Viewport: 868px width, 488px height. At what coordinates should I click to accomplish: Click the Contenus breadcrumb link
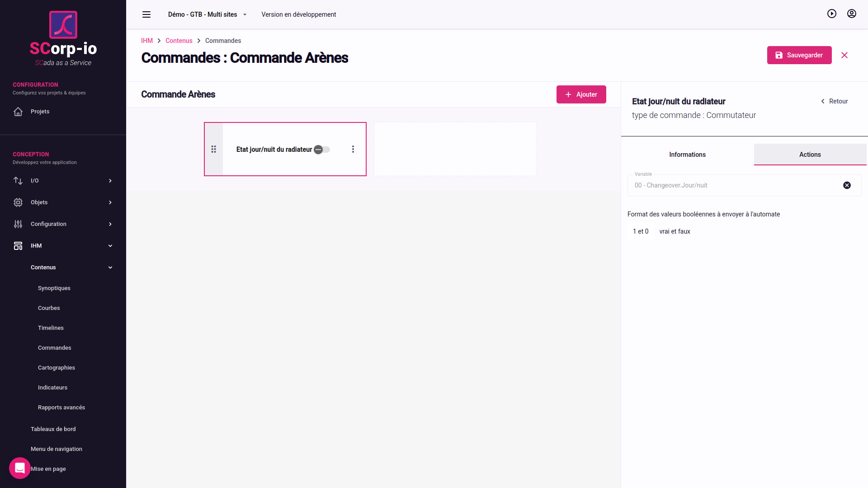(179, 41)
